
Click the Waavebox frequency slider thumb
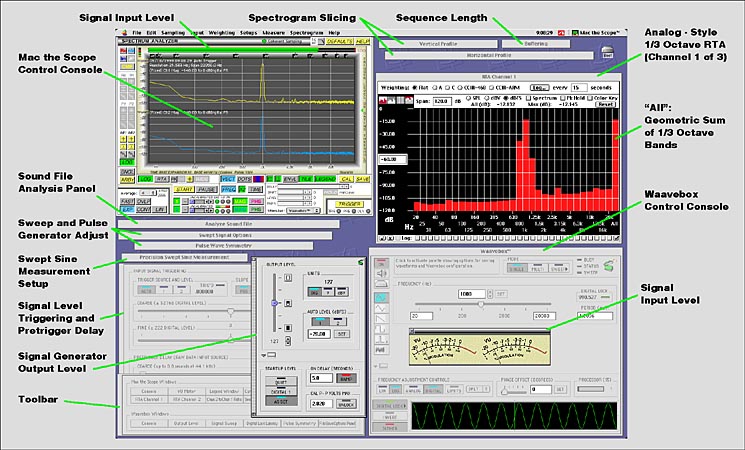(481, 304)
